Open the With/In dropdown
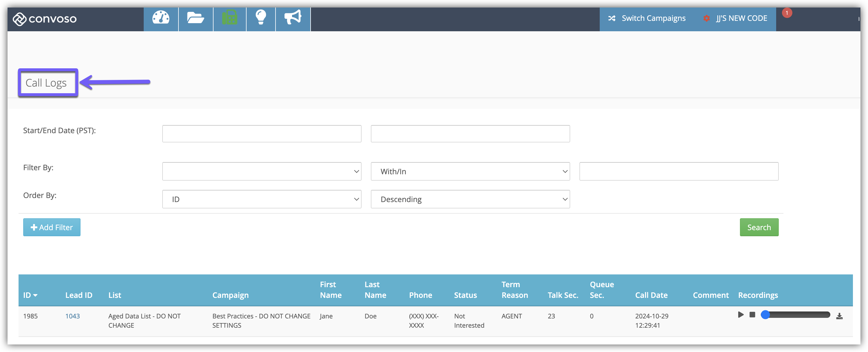868x352 pixels. (470, 171)
